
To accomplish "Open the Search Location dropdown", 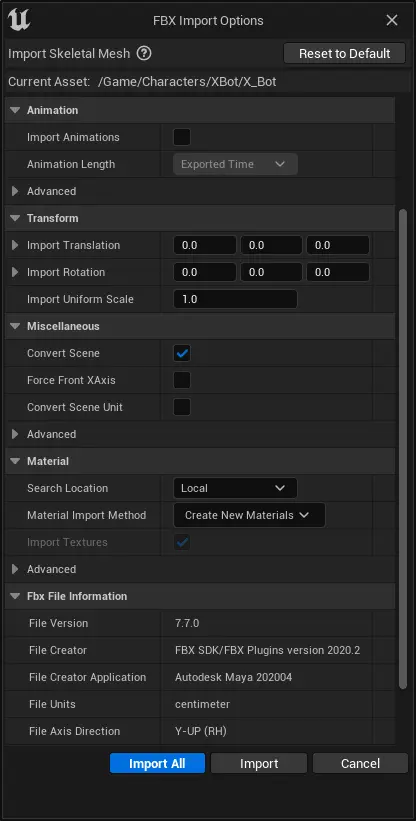I will 235,488.
